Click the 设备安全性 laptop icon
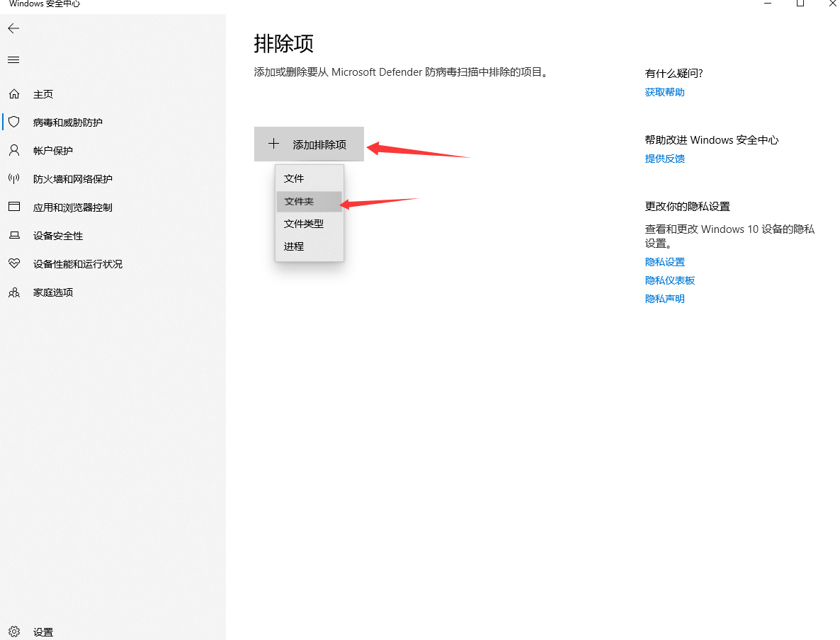The width and height of the screenshot is (840, 640). click(x=13, y=236)
